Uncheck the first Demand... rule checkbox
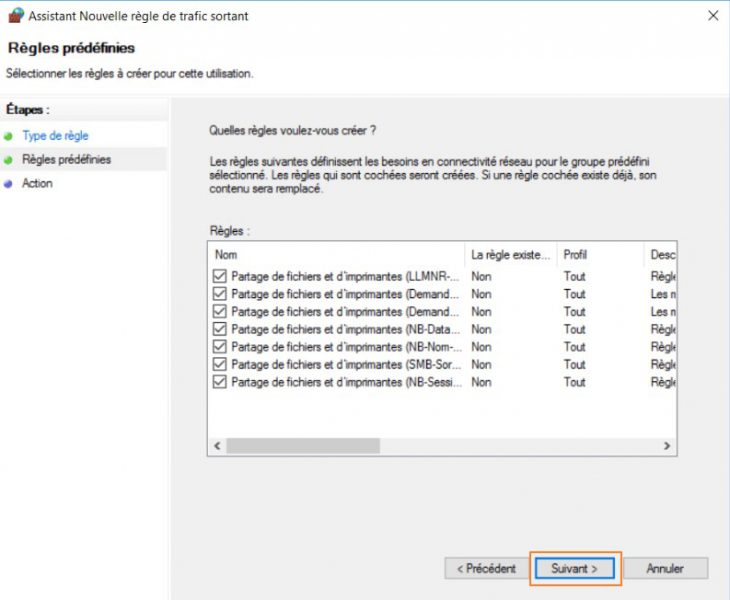This screenshot has width=730, height=600. pos(219,294)
